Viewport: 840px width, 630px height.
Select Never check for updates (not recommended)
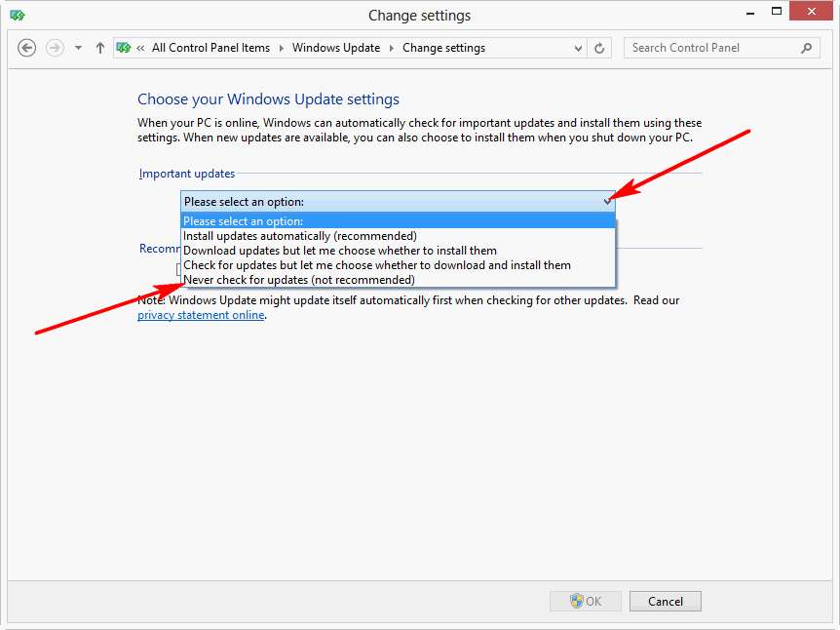point(398,279)
